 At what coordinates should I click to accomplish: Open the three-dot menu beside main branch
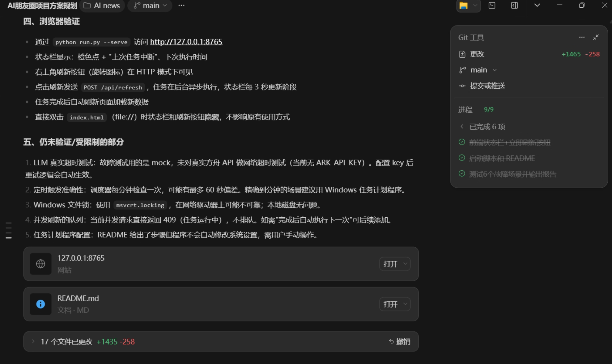click(181, 6)
